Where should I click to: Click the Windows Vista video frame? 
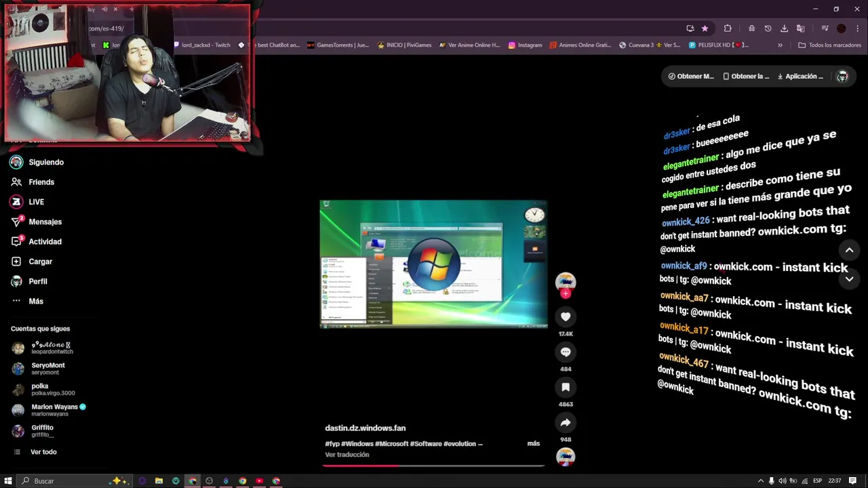tap(433, 264)
